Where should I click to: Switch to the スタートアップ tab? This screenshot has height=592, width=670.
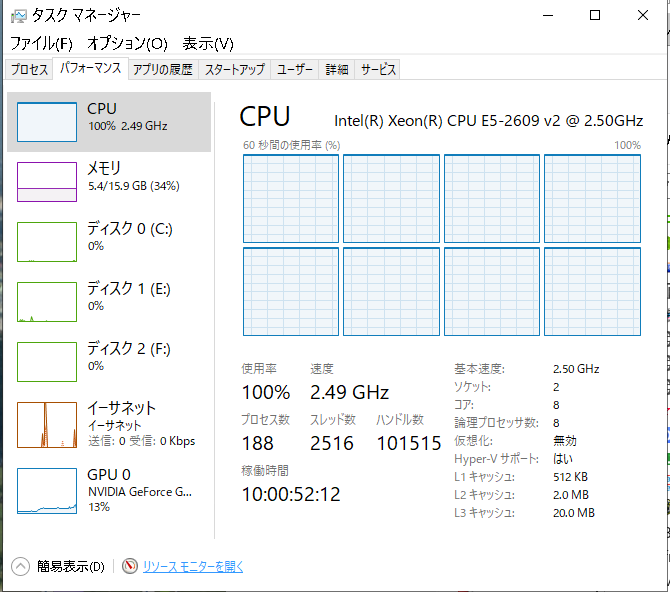[235, 69]
